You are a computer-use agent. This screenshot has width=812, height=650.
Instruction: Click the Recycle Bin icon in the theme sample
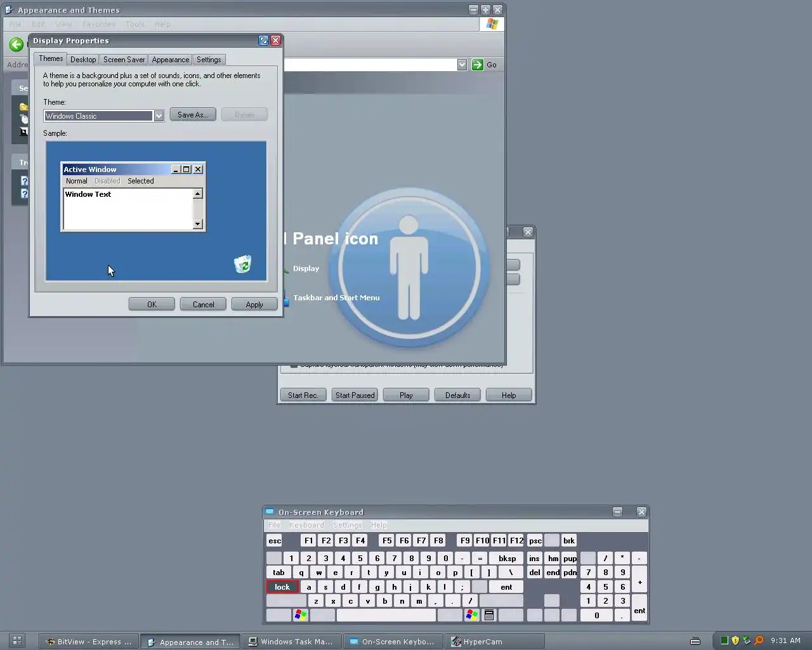[242, 264]
